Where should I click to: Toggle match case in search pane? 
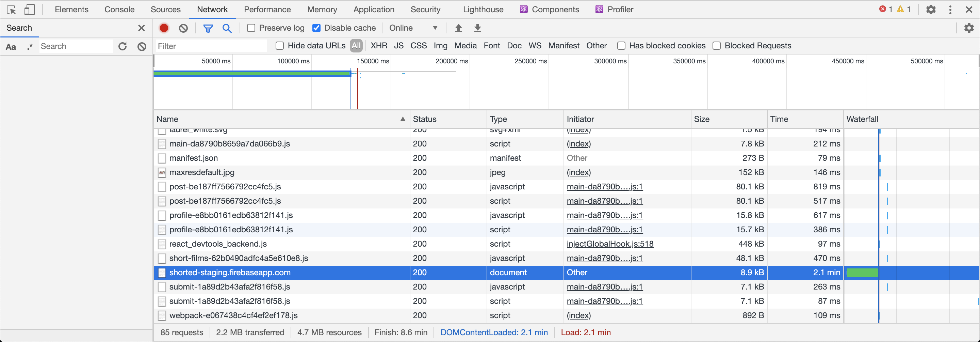[11, 46]
